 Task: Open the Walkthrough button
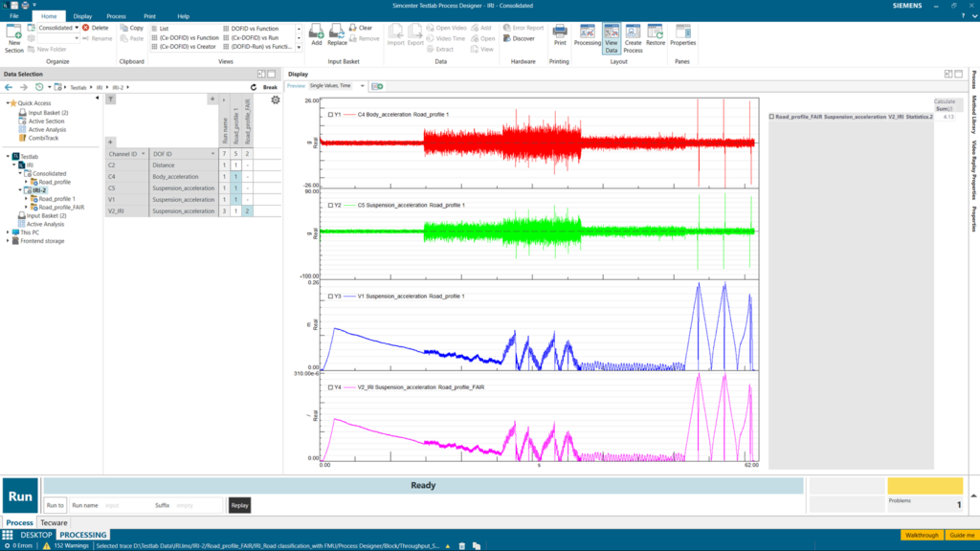922,536
